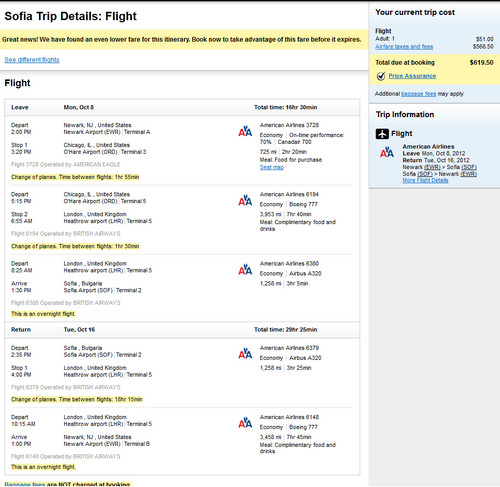500x487 pixels.
Task: View the Seat map for flight 3728
Action: click(x=272, y=167)
